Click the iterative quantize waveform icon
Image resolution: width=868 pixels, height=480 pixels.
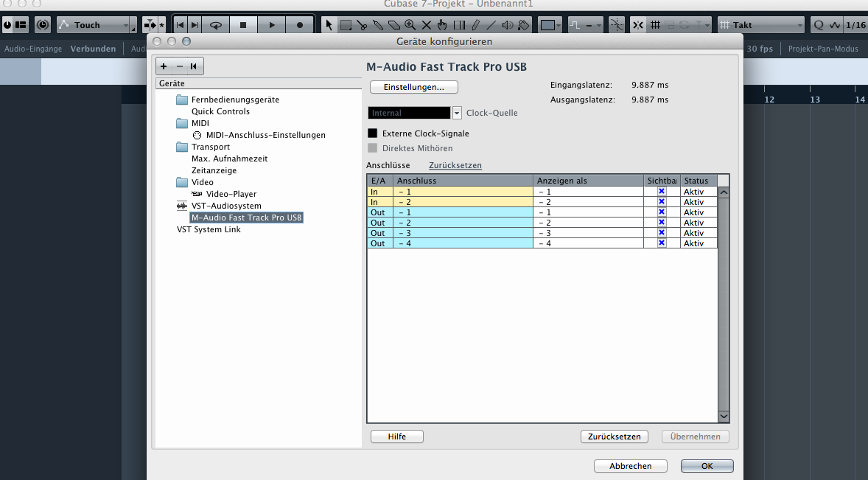click(x=836, y=25)
